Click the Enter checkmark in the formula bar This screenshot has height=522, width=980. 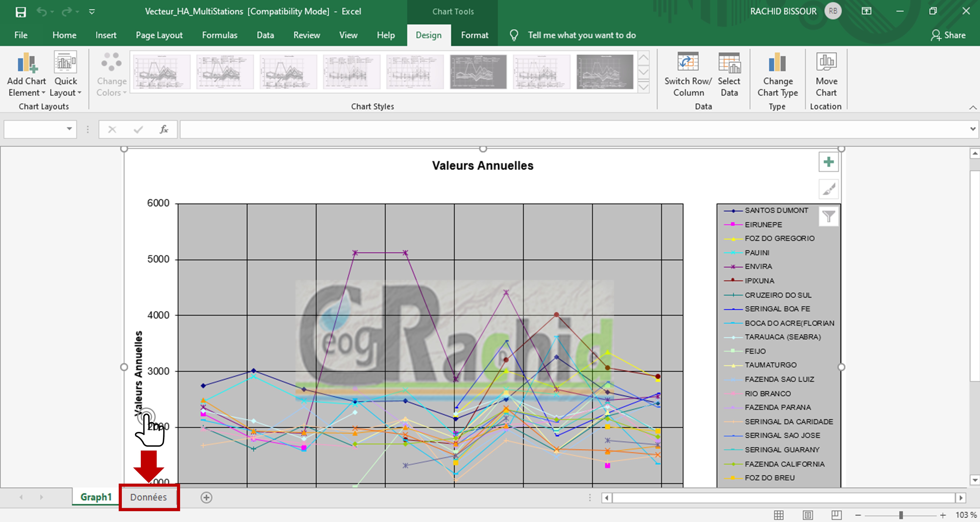tap(138, 130)
